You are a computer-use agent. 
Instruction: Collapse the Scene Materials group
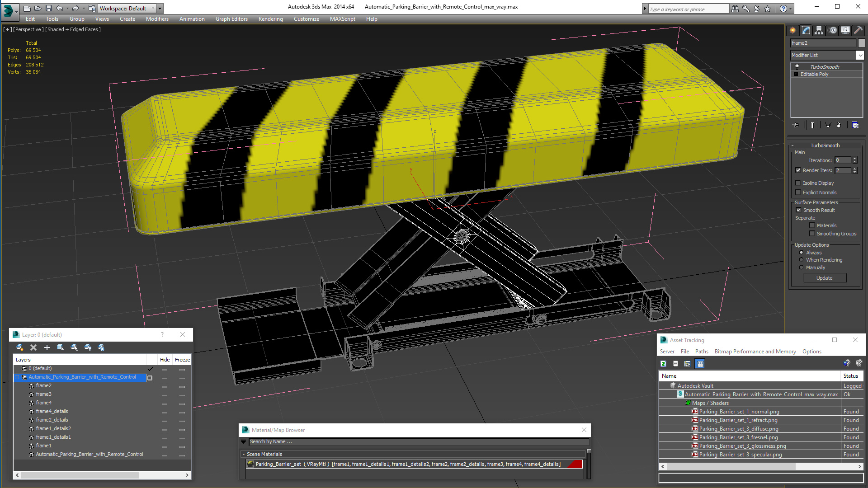tap(244, 454)
